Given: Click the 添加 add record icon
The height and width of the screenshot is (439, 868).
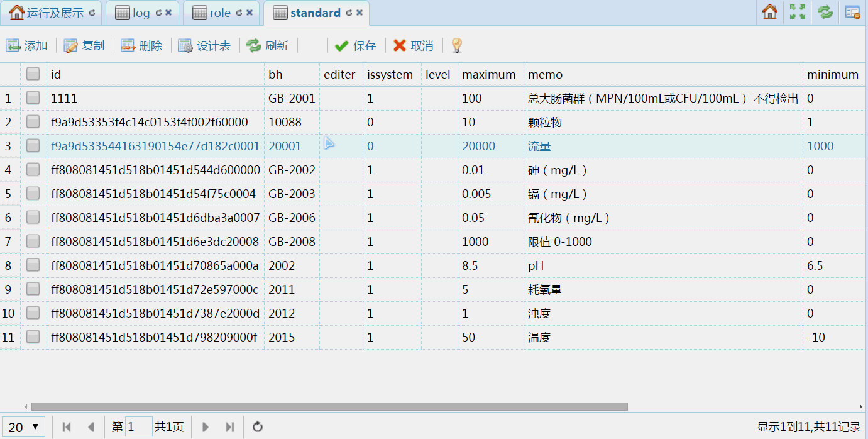Looking at the screenshot, I should click(x=26, y=45).
